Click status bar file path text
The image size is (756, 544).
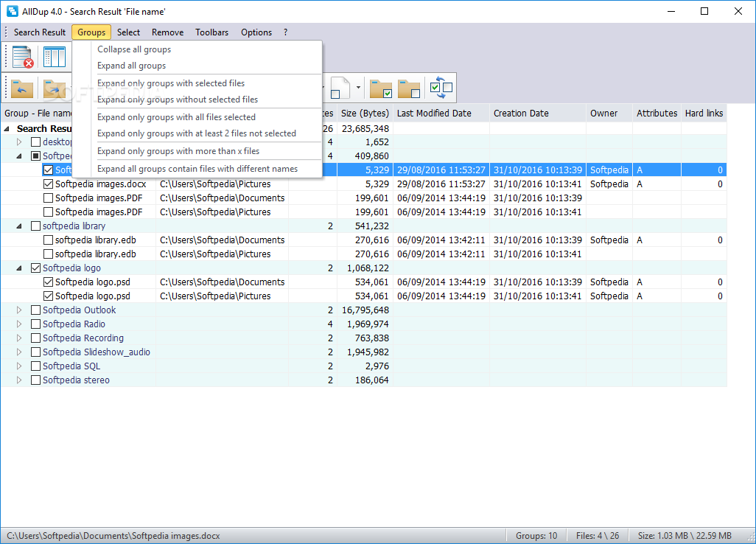click(x=113, y=535)
